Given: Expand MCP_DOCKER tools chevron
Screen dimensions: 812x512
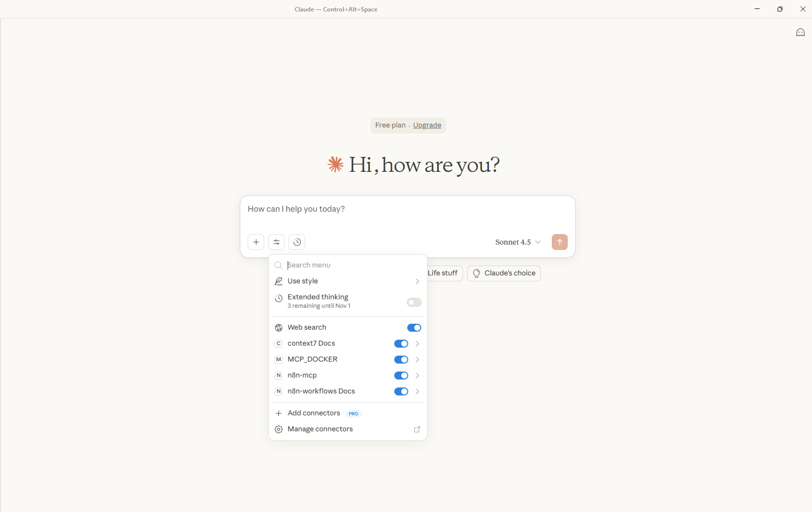Looking at the screenshot, I should [x=417, y=360].
